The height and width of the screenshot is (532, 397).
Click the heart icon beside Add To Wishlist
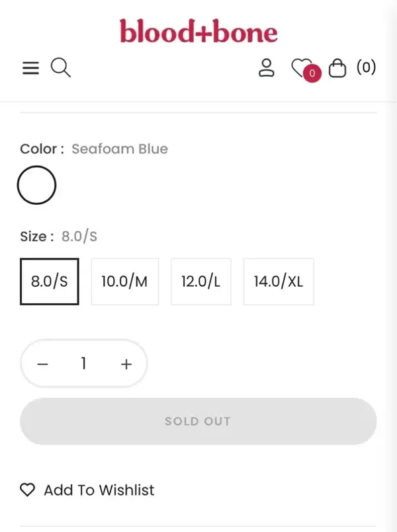coord(27,490)
